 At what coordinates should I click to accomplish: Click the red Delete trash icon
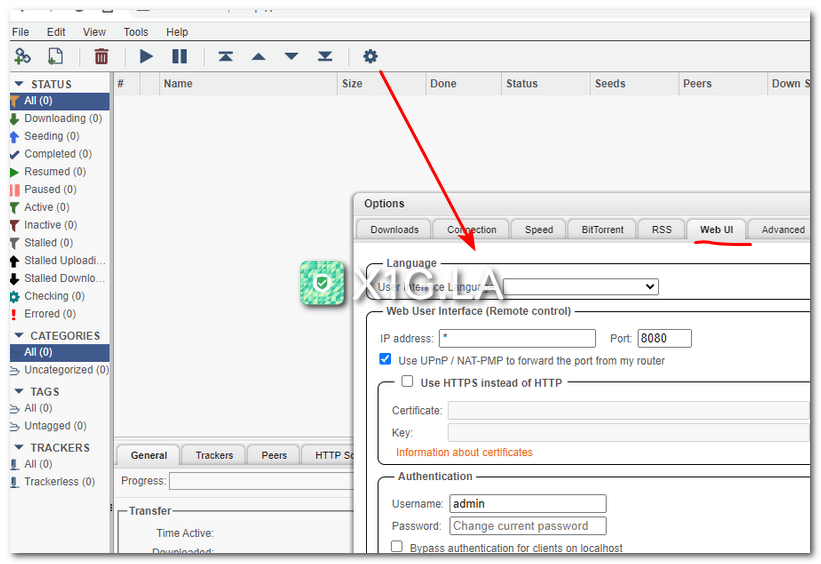tap(101, 56)
